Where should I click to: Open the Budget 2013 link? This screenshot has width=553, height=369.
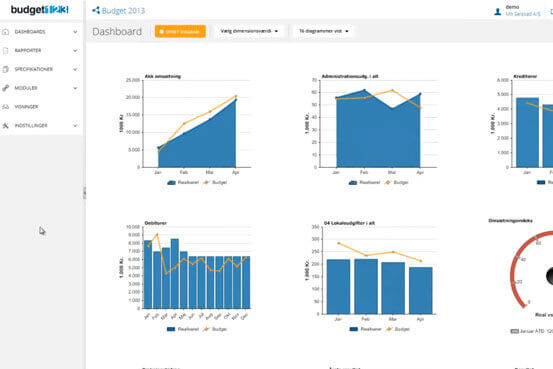pyautogui.click(x=123, y=11)
